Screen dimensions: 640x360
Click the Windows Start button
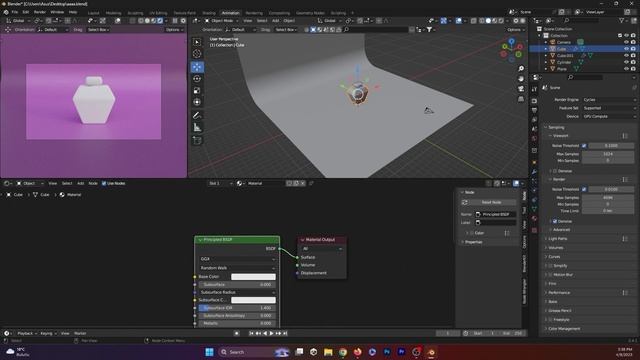(x=209, y=352)
